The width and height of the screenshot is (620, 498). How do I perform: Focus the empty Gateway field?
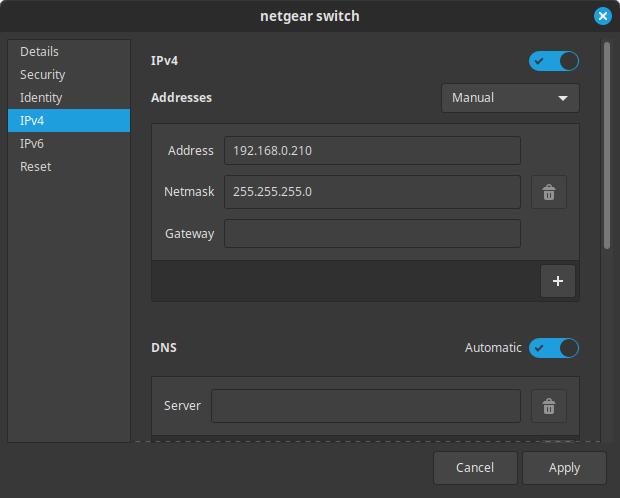click(372, 234)
